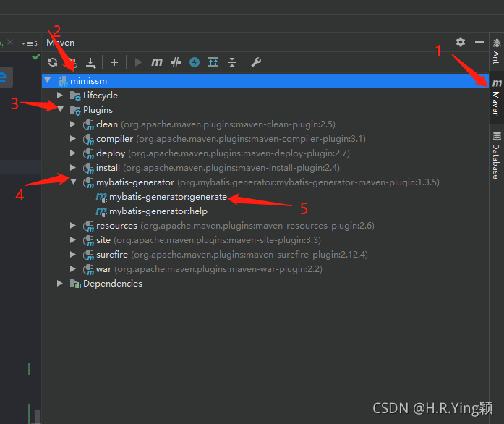The height and width of the screenshot is (424, 504).
Task: Open the editor tabs list dropdown
Action: click(29, 43)
